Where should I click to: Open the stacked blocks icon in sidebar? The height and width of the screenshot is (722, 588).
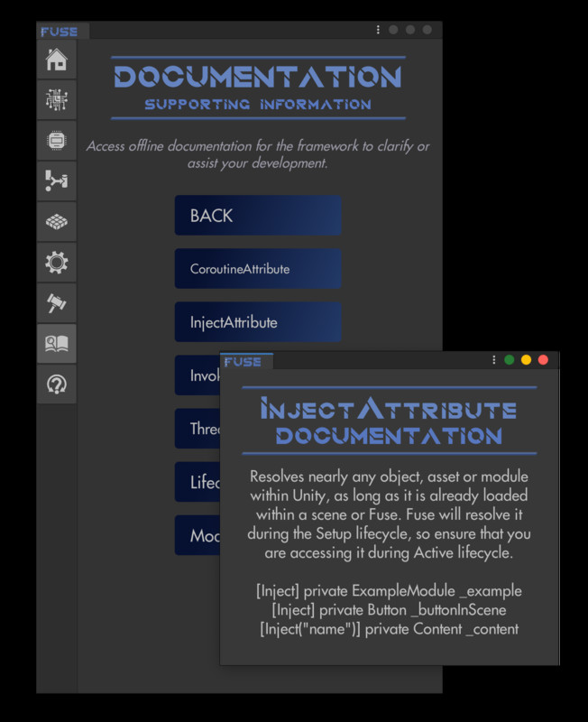(x=57, y=221)
